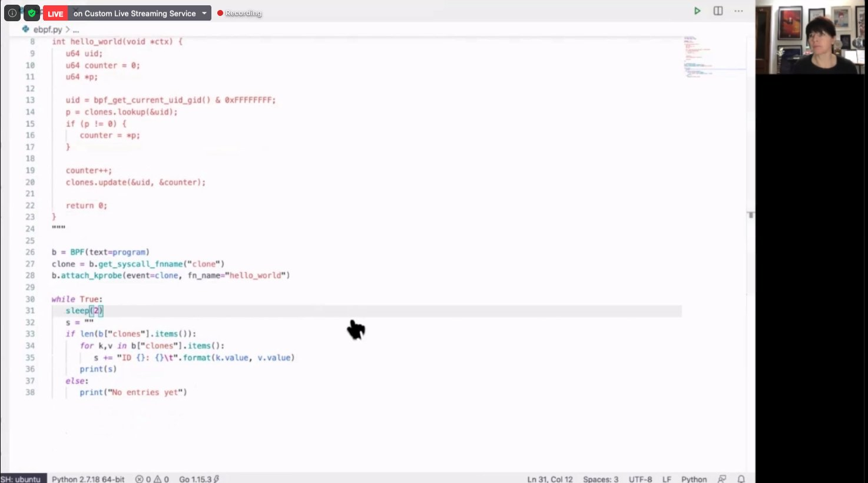Select the Python language mode selector
The width and height of the screenshot is (868, 483).
[x=694, y=479]
